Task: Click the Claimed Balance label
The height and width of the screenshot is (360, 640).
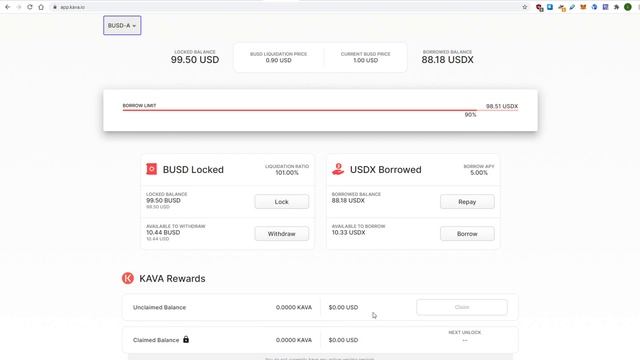Action: pyautogui.click(x=156, y=340)
